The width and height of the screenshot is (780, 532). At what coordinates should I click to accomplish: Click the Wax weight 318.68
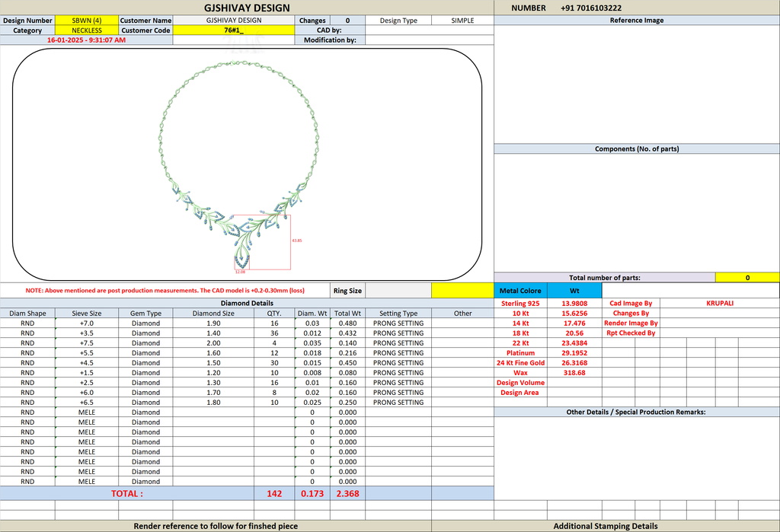tap(574, 373)
